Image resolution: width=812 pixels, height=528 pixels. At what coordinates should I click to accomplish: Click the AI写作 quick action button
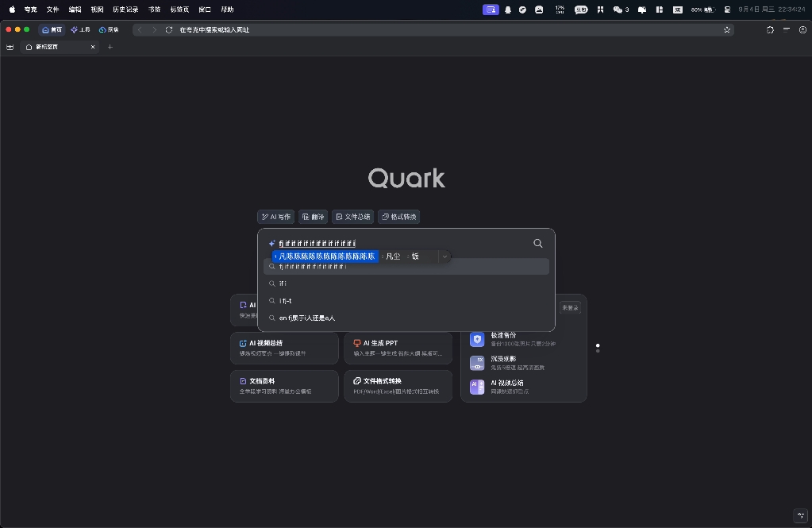point(276,217)
